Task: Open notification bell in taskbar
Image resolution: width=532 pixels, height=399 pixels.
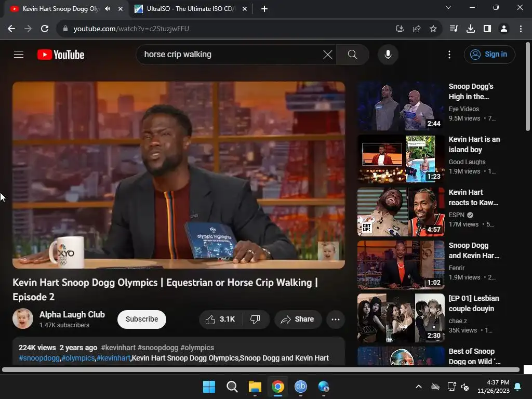Action: click(518, 387)
